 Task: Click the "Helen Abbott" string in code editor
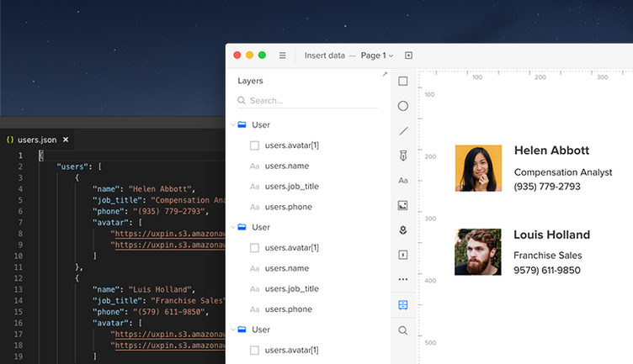pyautogui.click(x=162, y=189)
